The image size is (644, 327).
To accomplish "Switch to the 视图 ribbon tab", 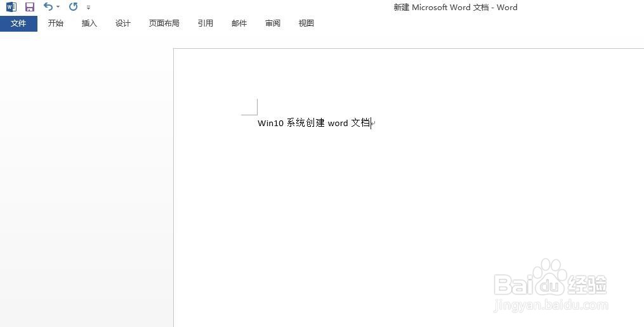I will tap(306, 23).
